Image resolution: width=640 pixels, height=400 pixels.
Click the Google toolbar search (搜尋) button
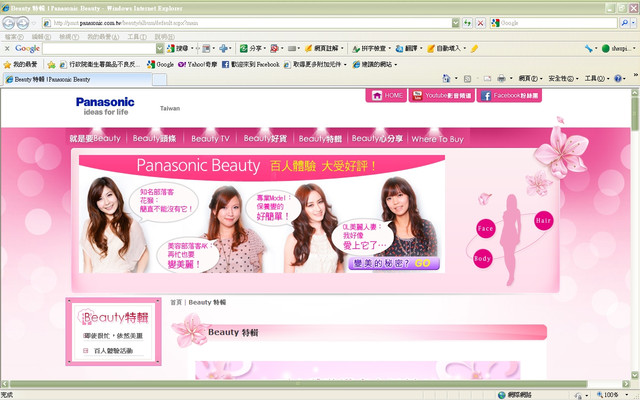tap(178, 48)
